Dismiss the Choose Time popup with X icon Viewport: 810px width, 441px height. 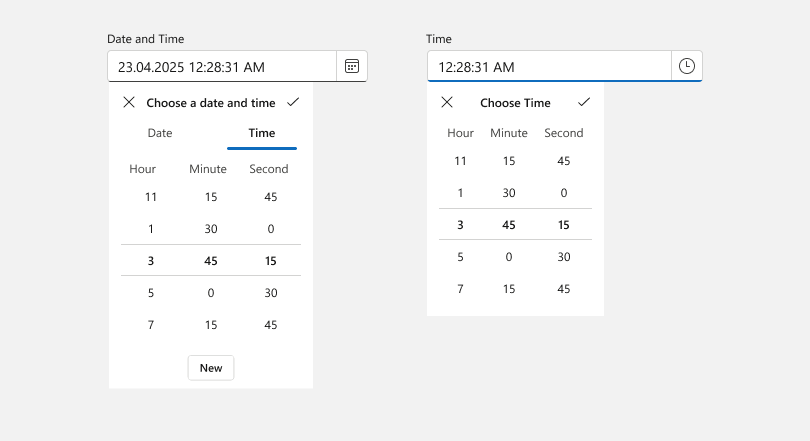coord(447,102)
